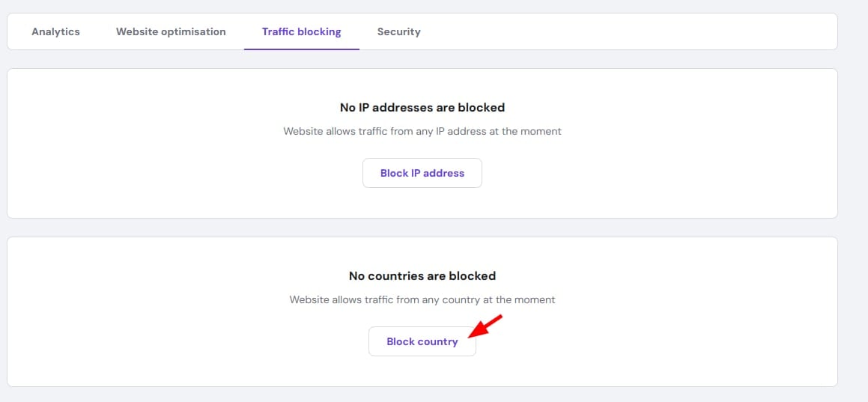Open the Analytics tab
The image size is (868, 402).
click(55, 31)
